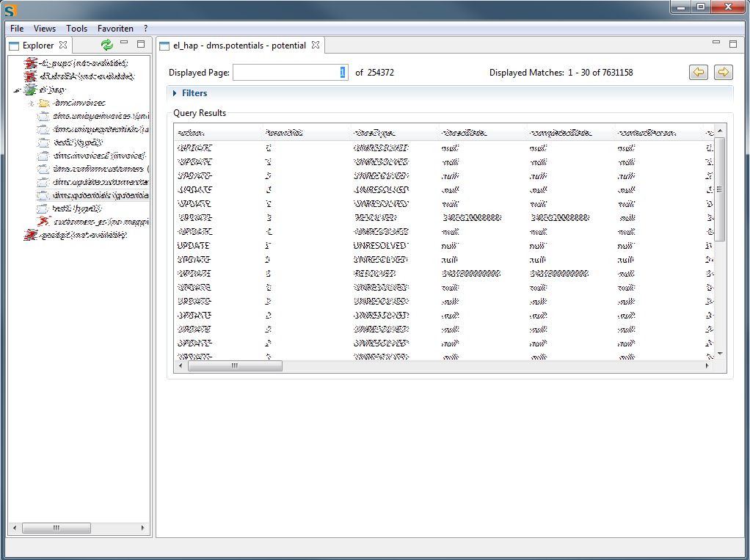Screen dimensions: 750x560
Task: Minimize the query editor area
Action: (x=716, y=43)
